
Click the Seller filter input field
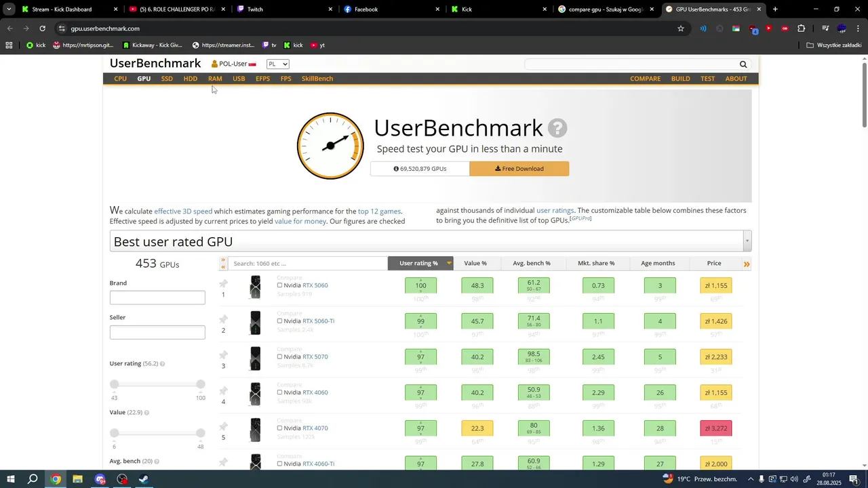click(157, 332)
